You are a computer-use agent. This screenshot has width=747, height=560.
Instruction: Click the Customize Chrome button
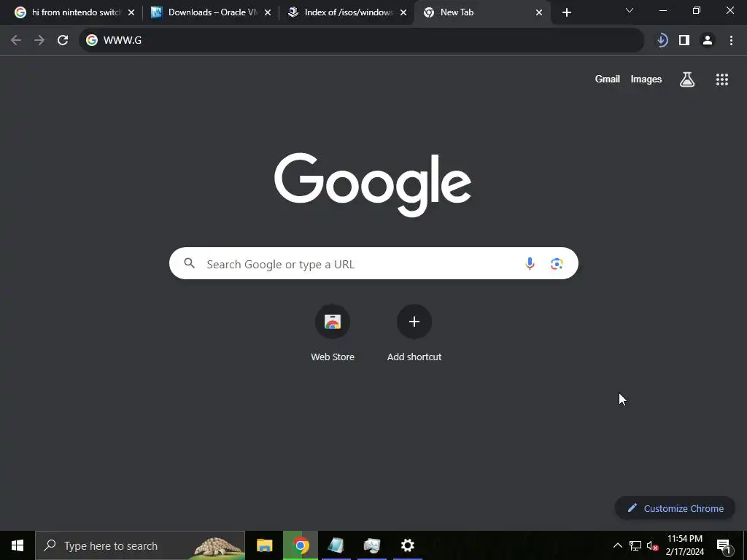pyautogui.click(x=675, y=508)
